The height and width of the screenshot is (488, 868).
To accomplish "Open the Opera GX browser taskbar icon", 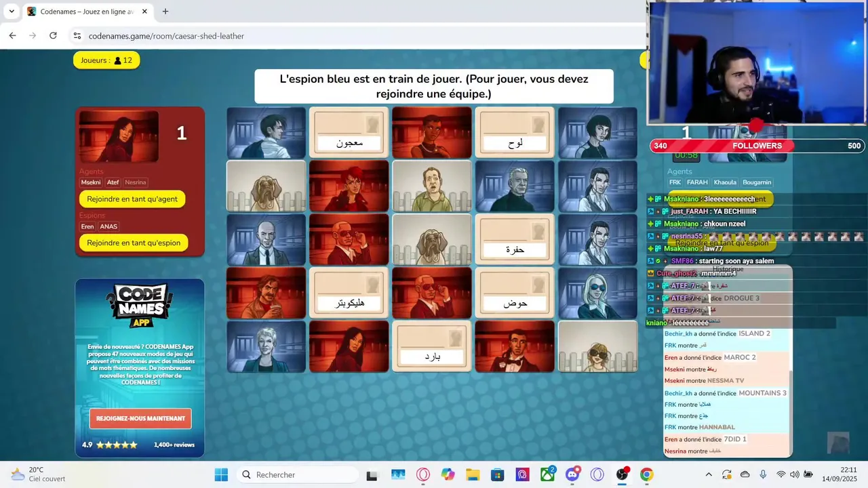I will [423, 474].
